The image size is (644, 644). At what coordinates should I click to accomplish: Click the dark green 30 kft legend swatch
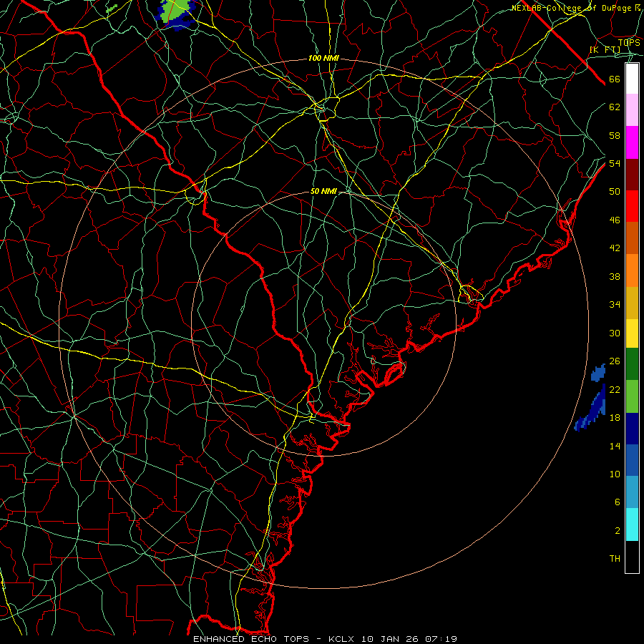click(632, 364)
